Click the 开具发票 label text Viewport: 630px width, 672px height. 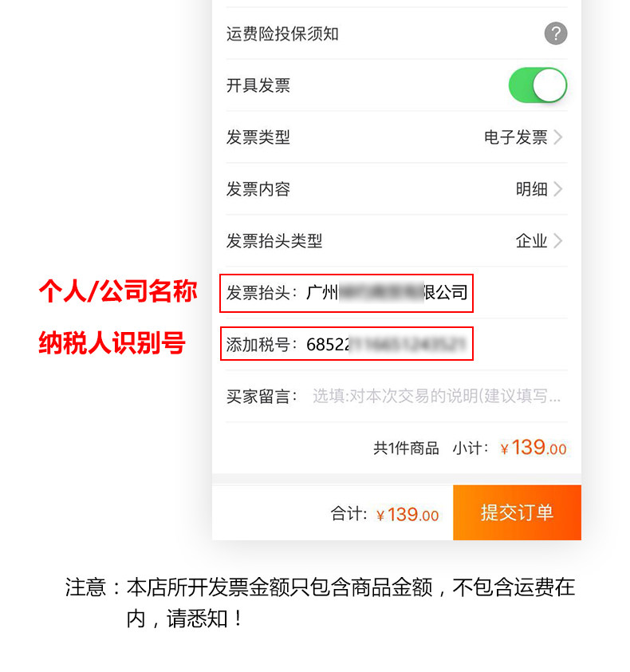coord(258,85)
